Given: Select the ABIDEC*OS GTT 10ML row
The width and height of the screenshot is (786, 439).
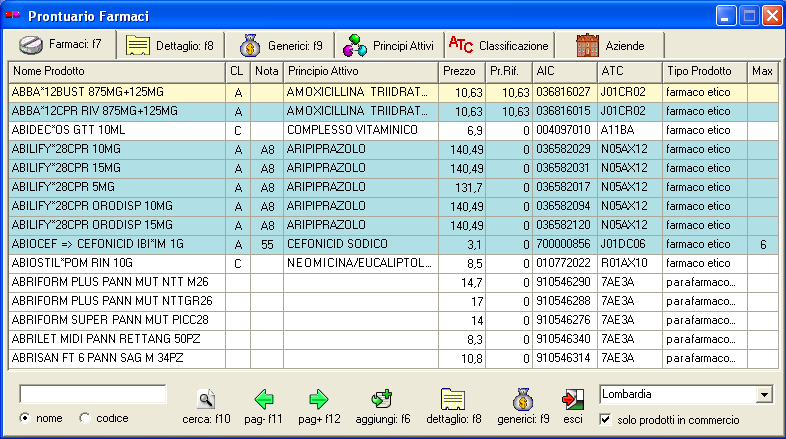Looking at the screenshot, I should 117,130.
